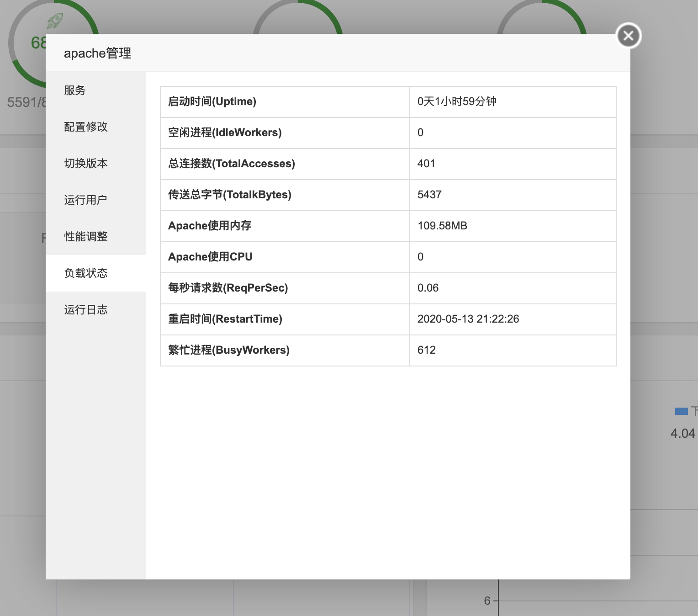Click the Apache使用内存 label
This screenshot has width=698, height=616.
click(210, 226)
